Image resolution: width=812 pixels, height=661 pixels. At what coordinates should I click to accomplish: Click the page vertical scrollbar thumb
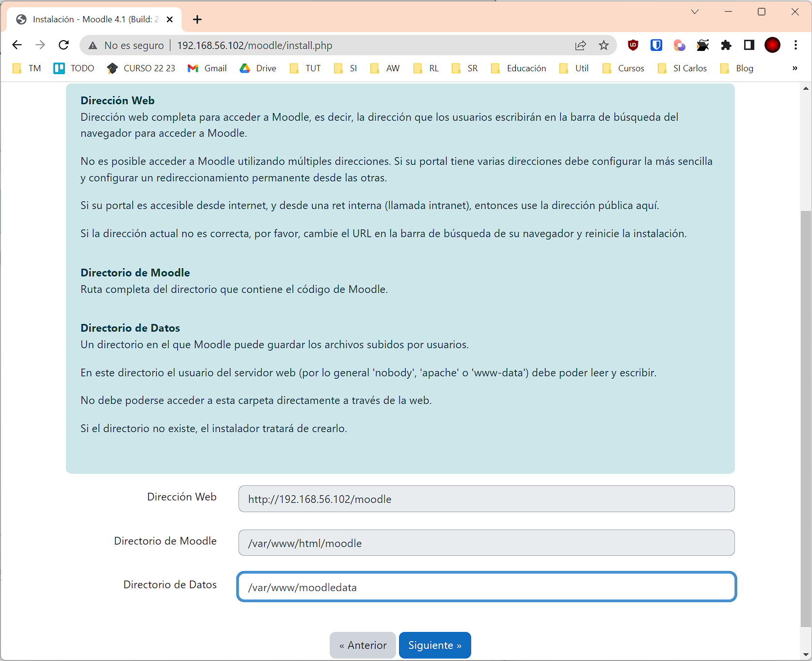[x=806, y=419]
